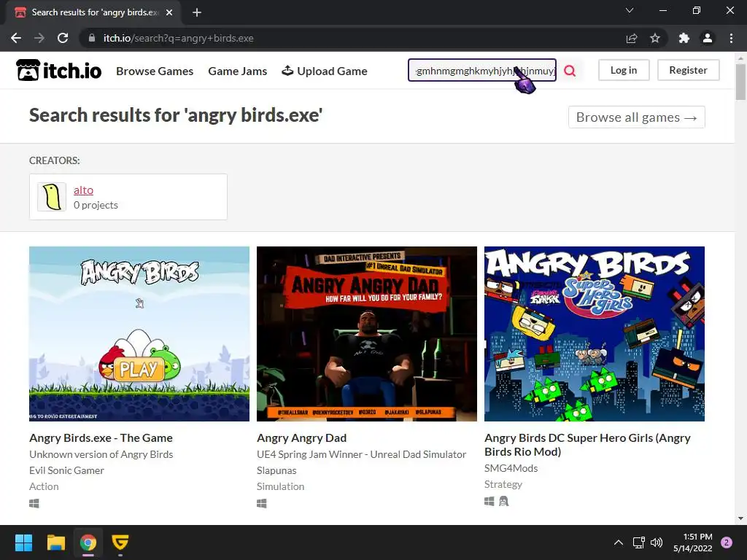Go back with the browser back arrow
747x560 pixels.
[16, 38]
